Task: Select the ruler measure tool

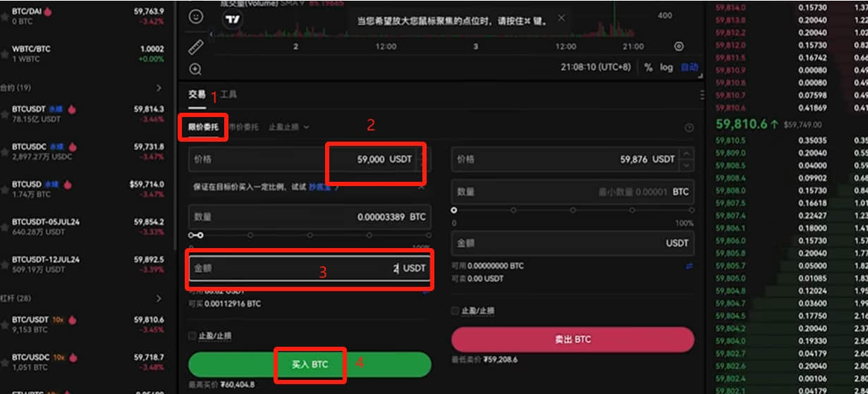Action: tap(196, 47)
